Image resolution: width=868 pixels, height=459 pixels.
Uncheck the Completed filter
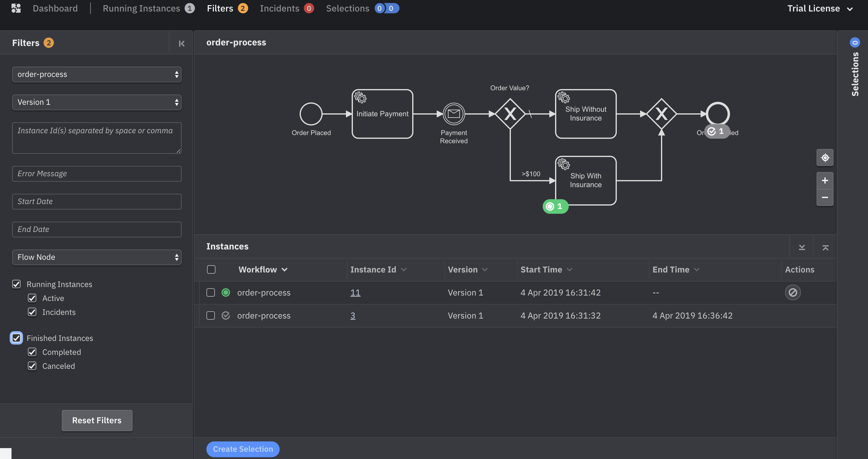32,352
